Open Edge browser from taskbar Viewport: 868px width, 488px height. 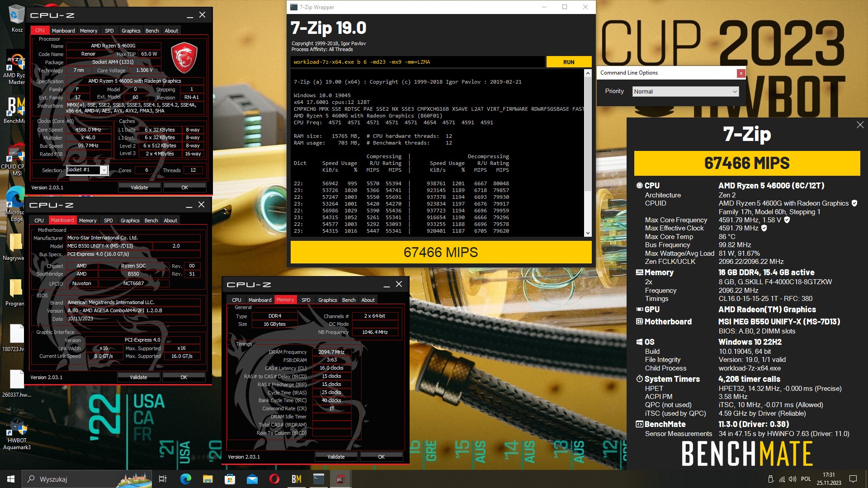click(185, 479)
